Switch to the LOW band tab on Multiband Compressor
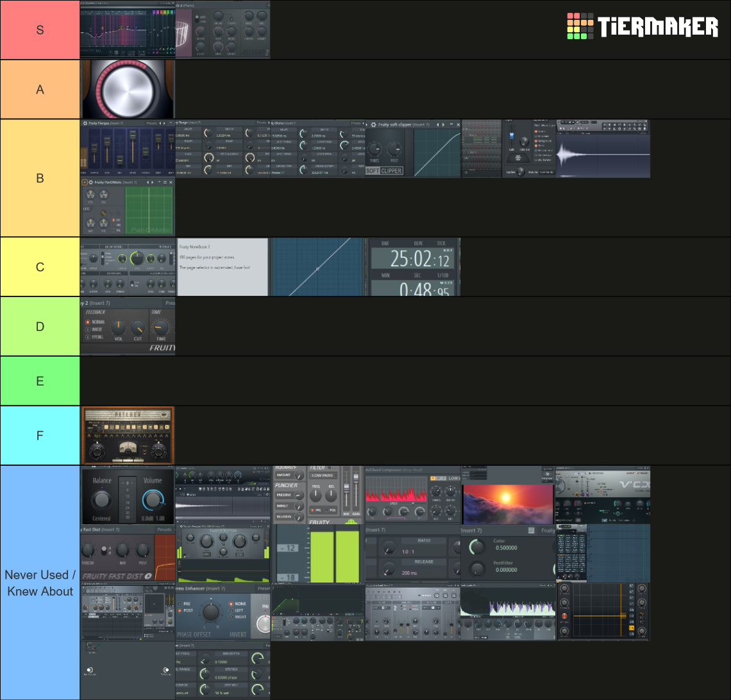The image size is (731, 700). (x=454, y=479)
